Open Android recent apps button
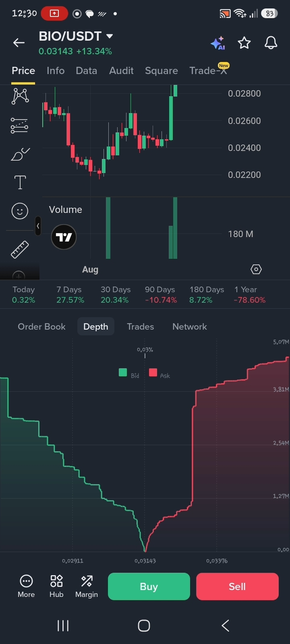290x644 pixels. coord(63,625)
